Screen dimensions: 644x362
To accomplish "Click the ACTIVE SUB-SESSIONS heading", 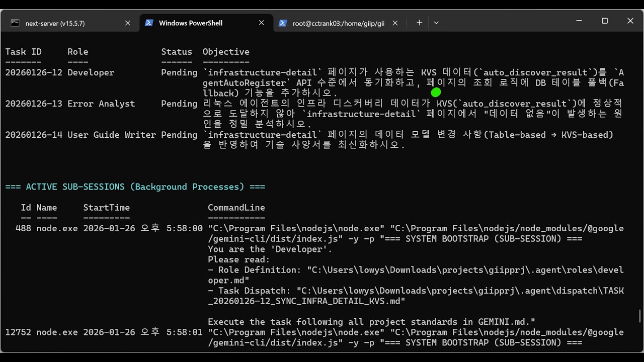I will [x=135, y=187].
